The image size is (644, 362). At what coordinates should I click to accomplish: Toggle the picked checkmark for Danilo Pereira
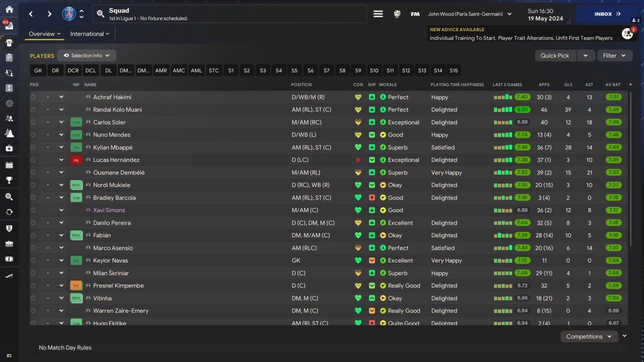tap(33, 223)
